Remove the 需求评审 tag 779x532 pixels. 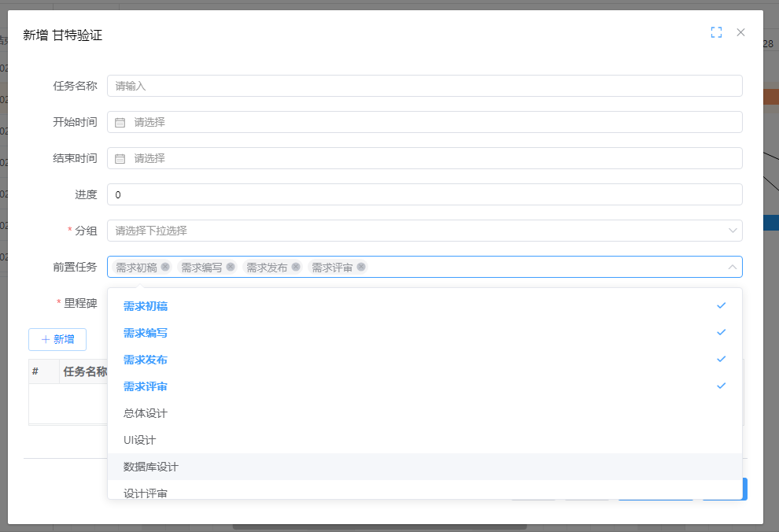(x=361, y=267)
